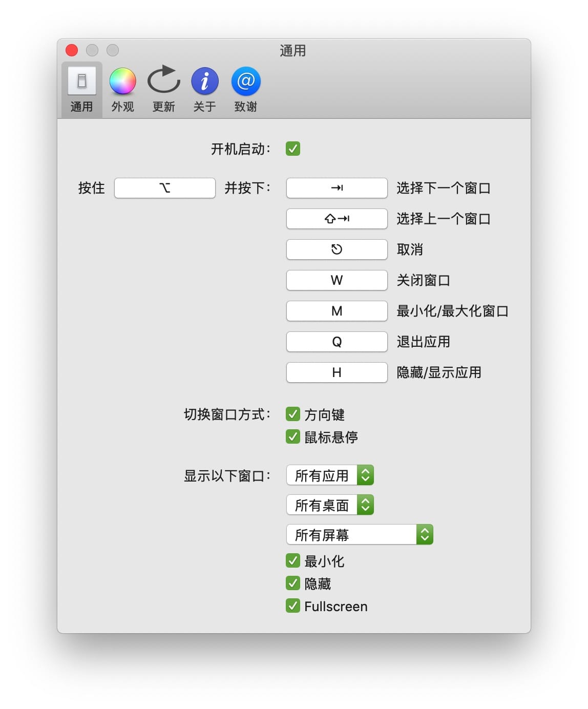Click the 按住 modifier key field
Viewport: 588px width, 709px height.
coord(164,188)
